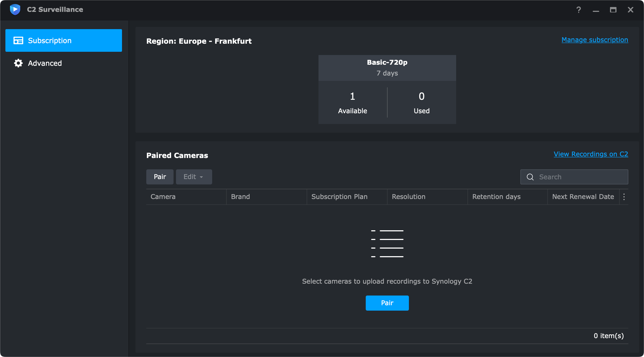Sort by Camera column header
The height and width of the screenshot is (357, 644).
pyautogui.click(x=186, y=197)
